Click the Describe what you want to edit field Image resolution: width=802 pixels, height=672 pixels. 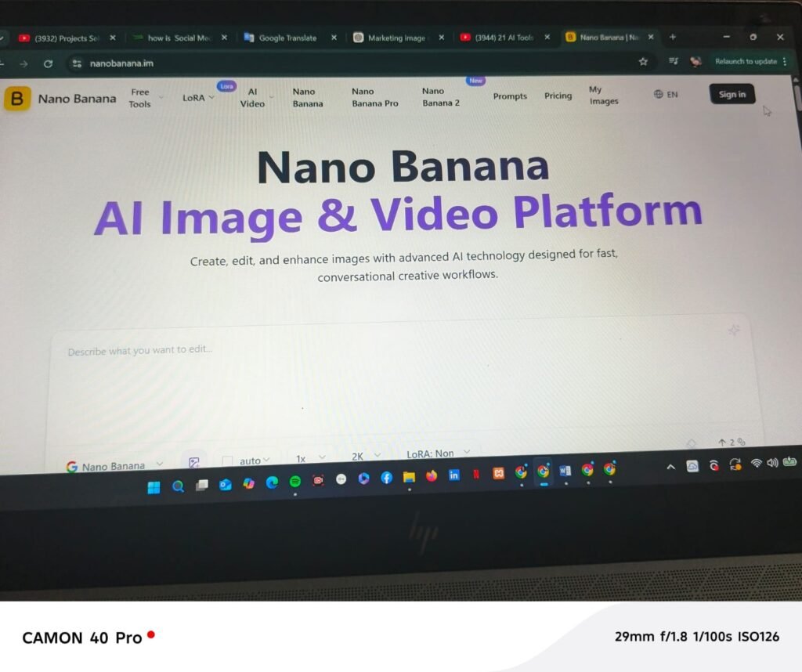pos(392,376)
